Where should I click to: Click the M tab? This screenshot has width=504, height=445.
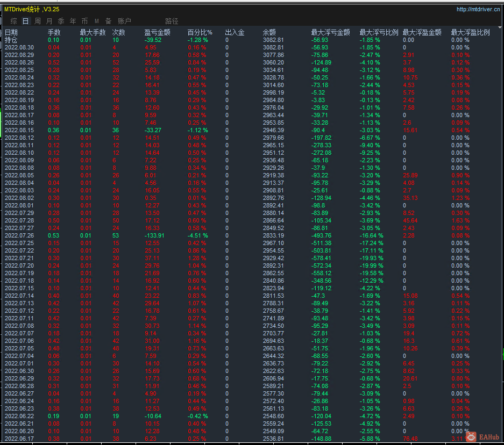pyautogui.click(x=97, y=21)
